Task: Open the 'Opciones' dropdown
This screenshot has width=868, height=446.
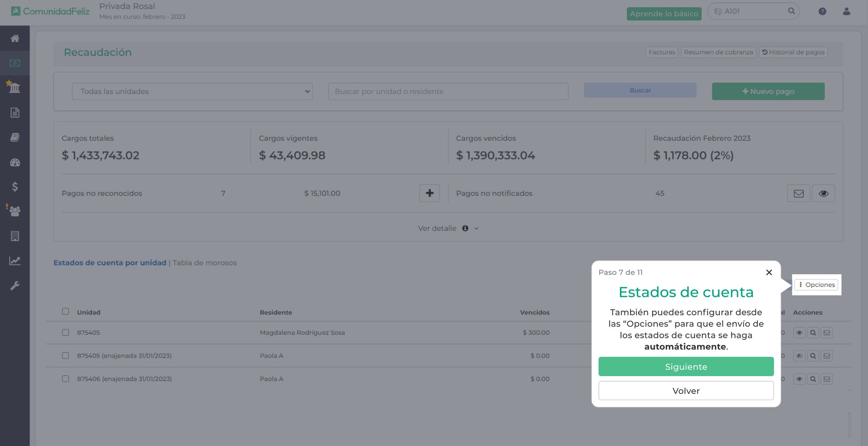Action: tap(816, 284)
